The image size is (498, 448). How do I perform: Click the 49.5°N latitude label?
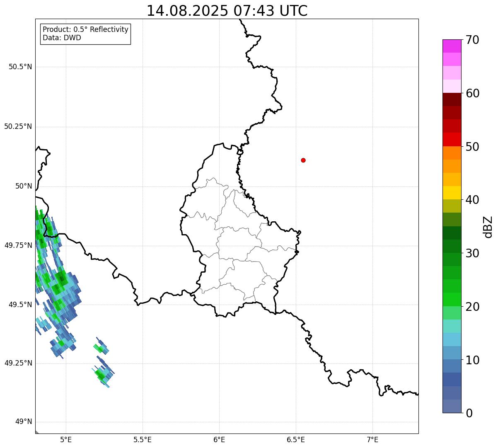tap(20, 305)
